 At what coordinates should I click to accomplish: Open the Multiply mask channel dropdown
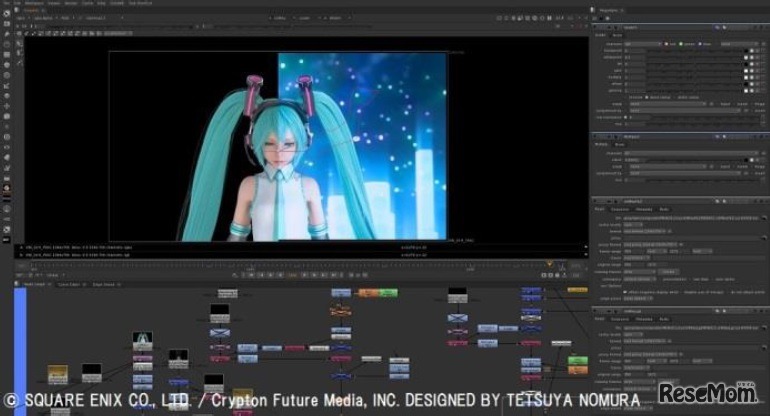tap(668, 166)
